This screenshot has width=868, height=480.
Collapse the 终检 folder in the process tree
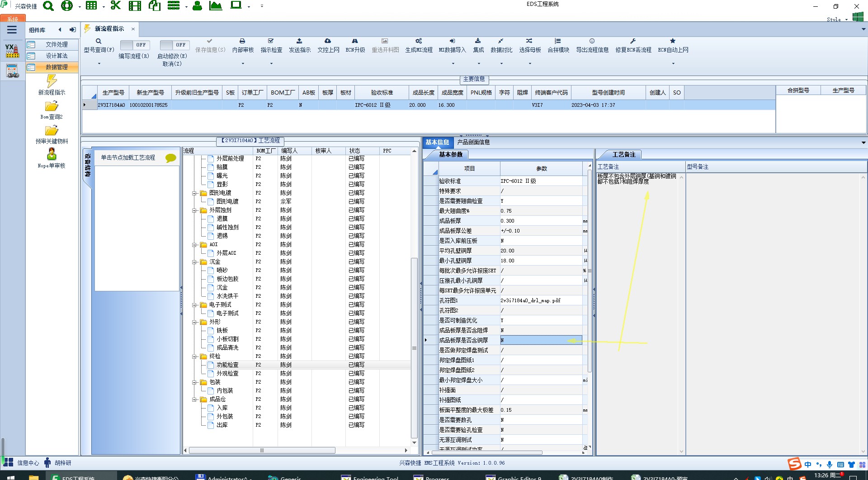click(194, 356)
